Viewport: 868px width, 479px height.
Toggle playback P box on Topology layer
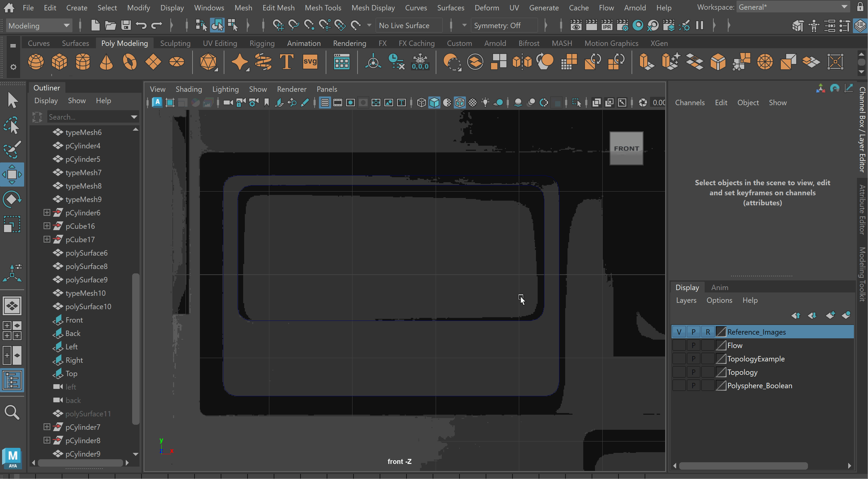coord(693,372)
